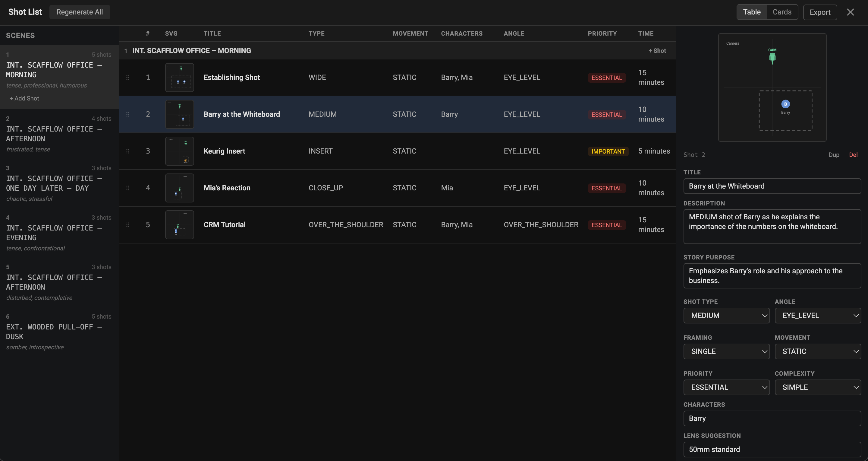Delete shot 2 with Del link

pyautogui.click(x=853, y=155)
